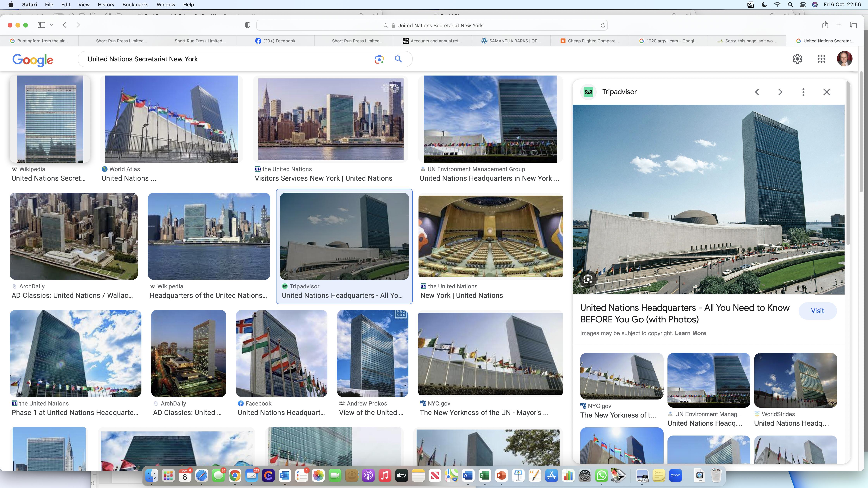
Task: Search inside image with lens overlay icon
Action: 588,279
